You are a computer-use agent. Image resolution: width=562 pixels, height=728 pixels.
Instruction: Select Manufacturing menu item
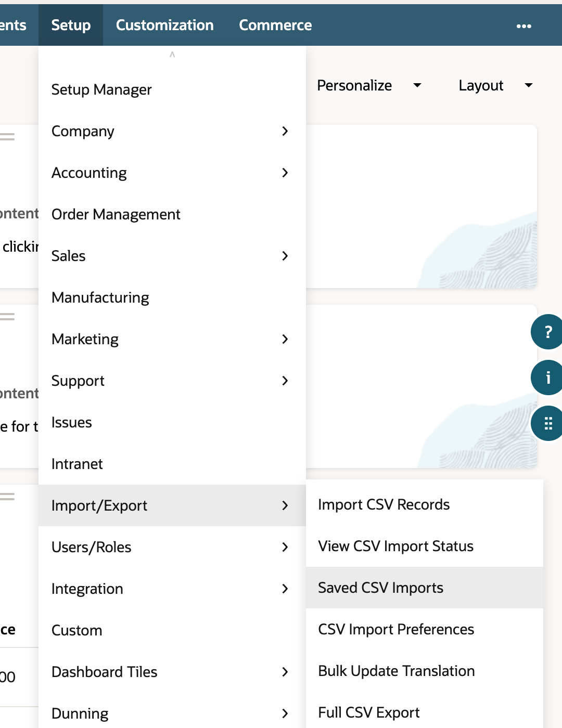click(x=172, y=297)
